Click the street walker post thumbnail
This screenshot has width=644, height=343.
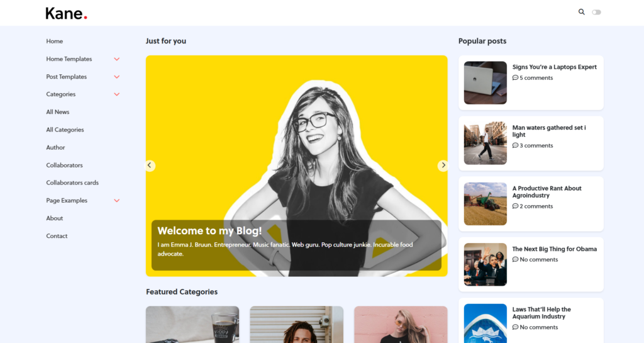click(x=486, y=143)
